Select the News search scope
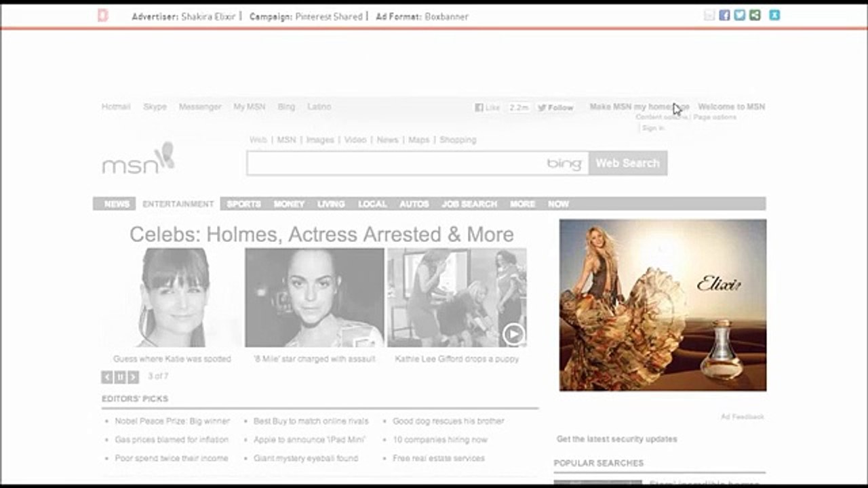 click(388, 140)
